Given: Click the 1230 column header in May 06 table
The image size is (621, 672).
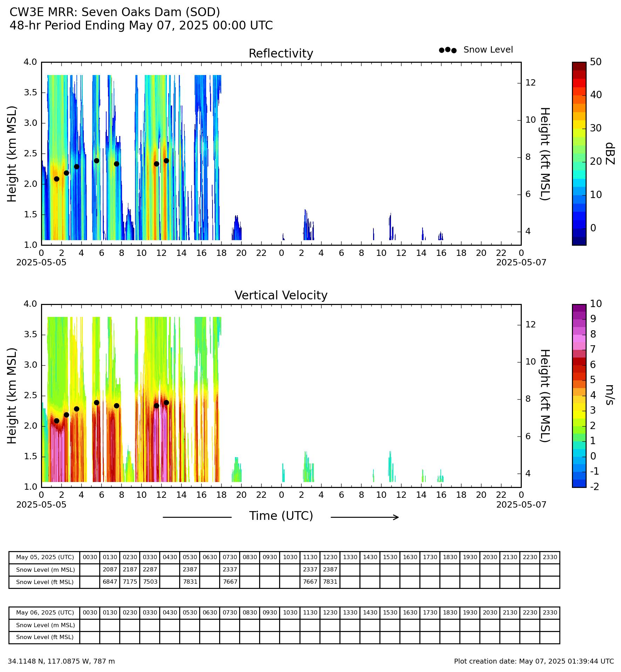Looking at the screenshot, I should (330, 613).
